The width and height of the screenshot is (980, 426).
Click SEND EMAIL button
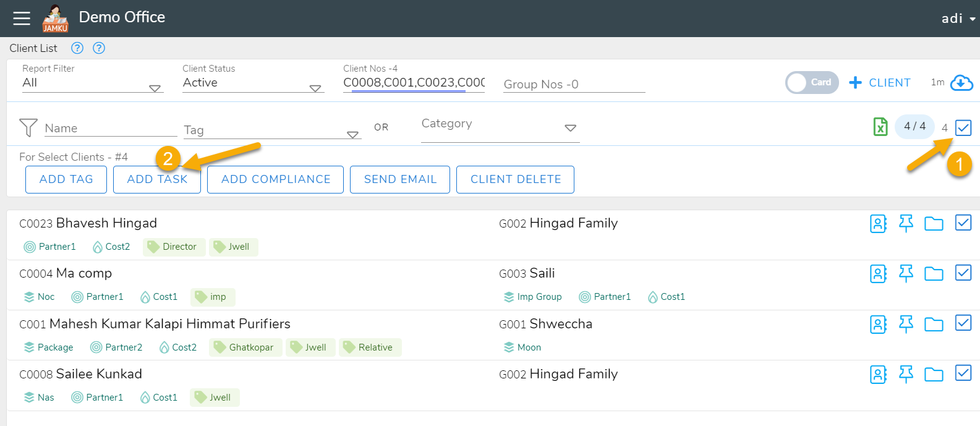[x=400, y=179]
